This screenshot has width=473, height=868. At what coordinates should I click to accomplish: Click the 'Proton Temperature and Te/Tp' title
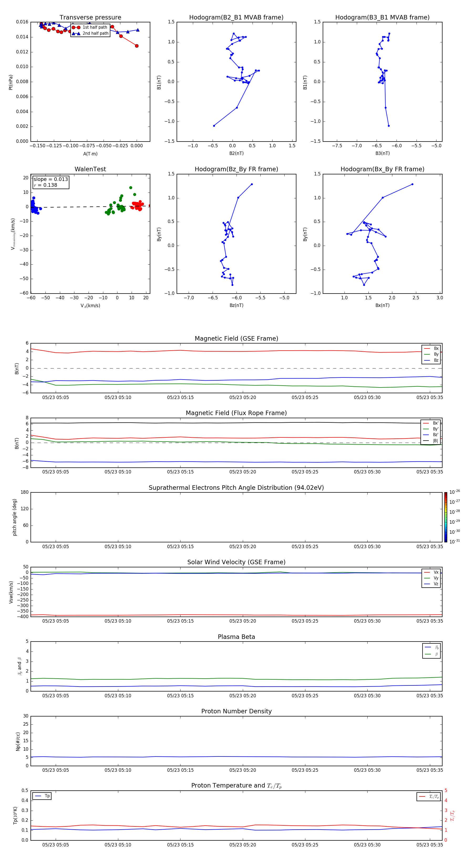(236, 786)
